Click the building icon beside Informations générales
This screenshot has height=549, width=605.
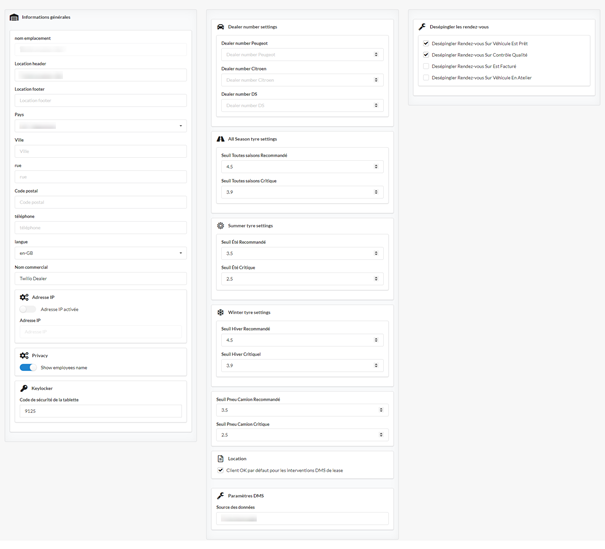tap(14, 17)
